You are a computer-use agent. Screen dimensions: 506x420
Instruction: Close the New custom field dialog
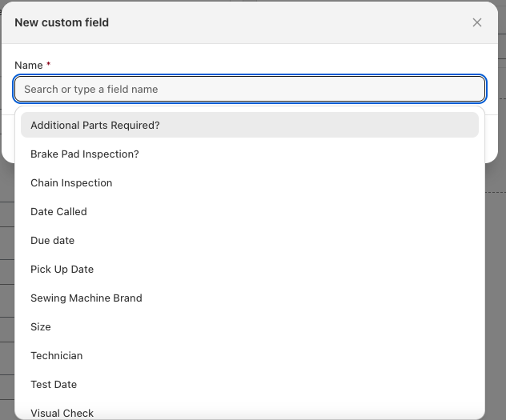(x=477, y=22)
